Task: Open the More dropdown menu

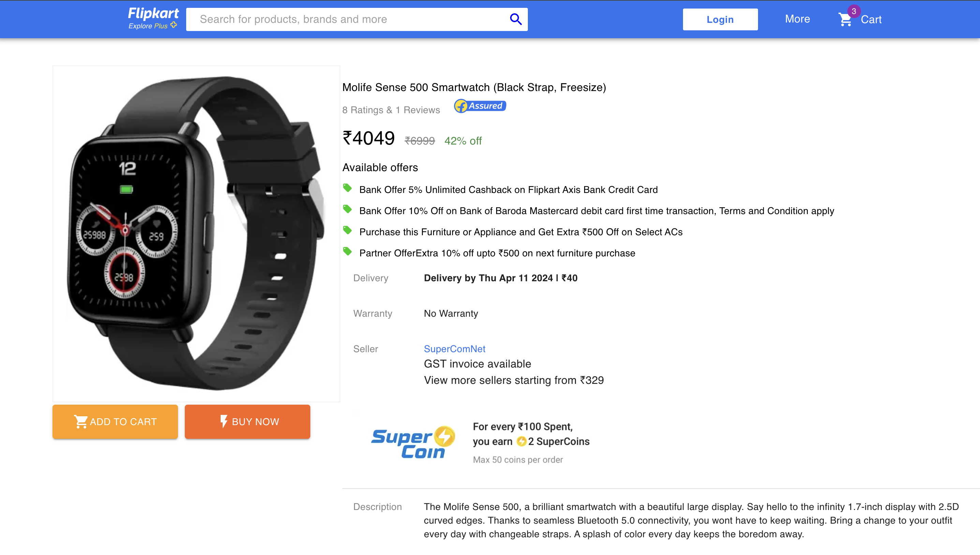Action: (x=797, y=19)
